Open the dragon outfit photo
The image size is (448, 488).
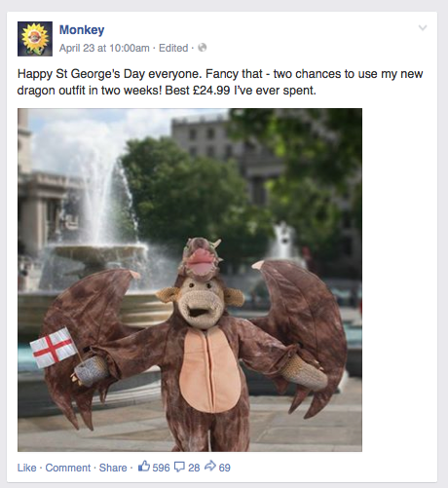[190, 280]
